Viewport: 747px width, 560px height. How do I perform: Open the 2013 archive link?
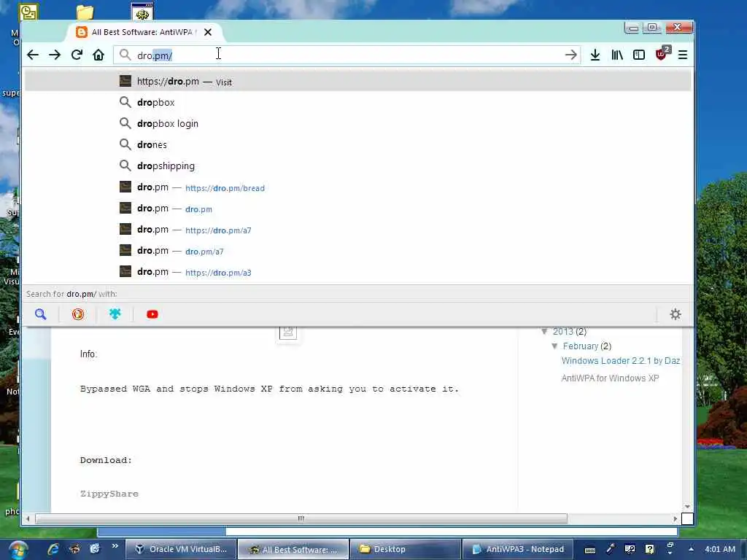pos(562,332)
